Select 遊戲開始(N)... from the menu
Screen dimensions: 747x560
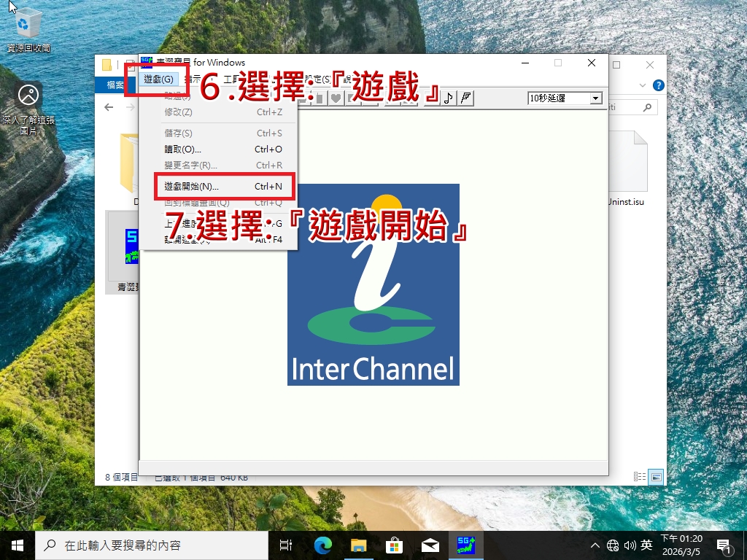click(191, 187)
